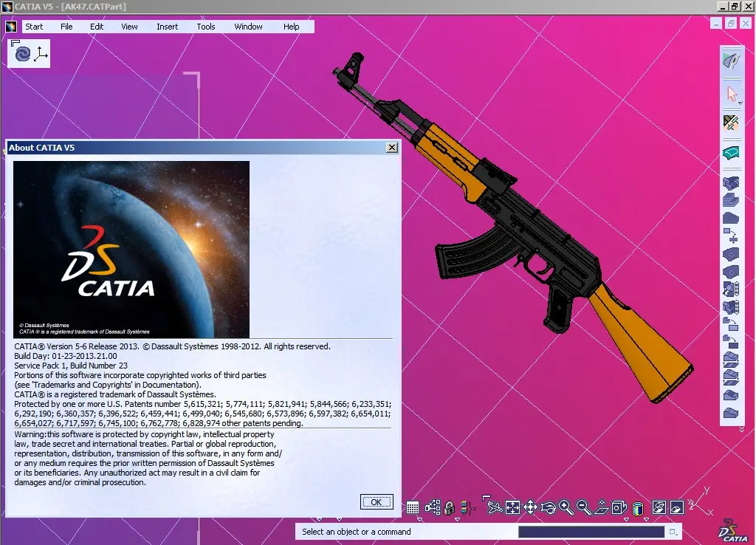
Task: Click the small icon right of command field
Action: (x=673, y=532)
